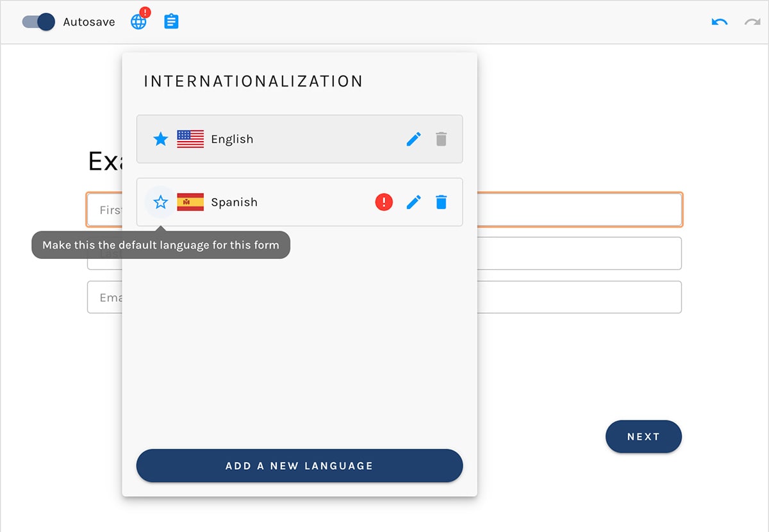769x532 pixels.
Task: Toggle the Autosave switch
Action: (38, 22)
